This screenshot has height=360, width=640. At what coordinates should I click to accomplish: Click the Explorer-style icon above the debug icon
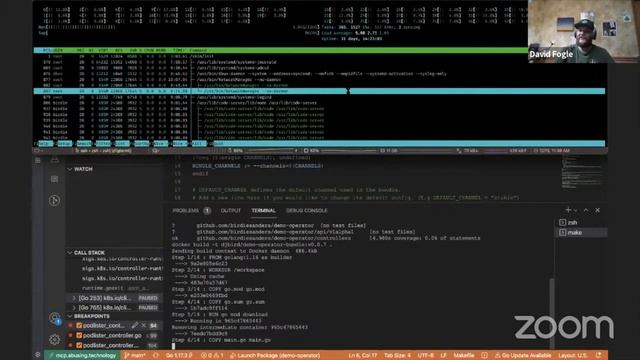tap(54, 179)
